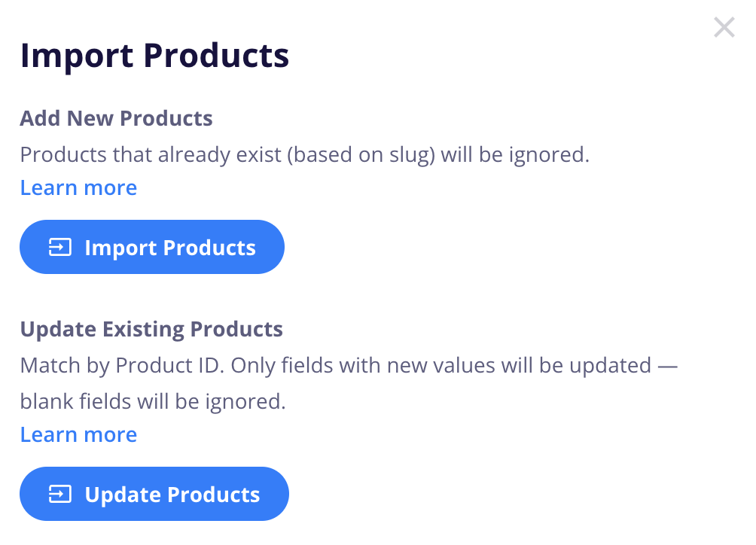Click the words 'will be ignored' after slug
The height and width of the screenshot is (545, 756).
pyautogui.click(x=515, y=155)
